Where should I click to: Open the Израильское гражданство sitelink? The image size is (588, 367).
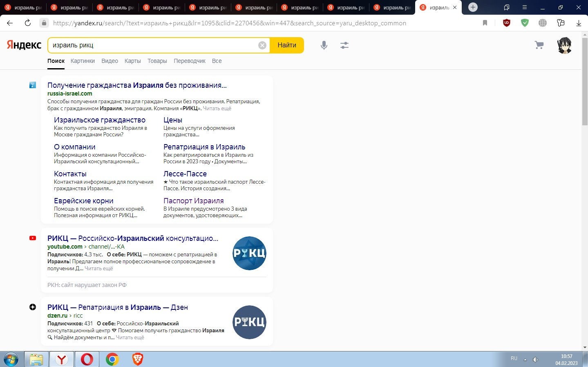point(100,120)
